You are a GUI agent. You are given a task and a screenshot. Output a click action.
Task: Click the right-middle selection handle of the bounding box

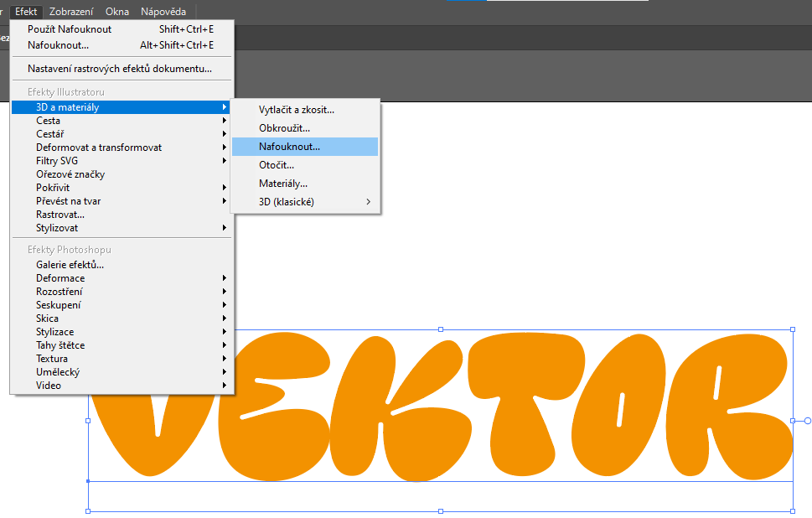coord(793,421)
